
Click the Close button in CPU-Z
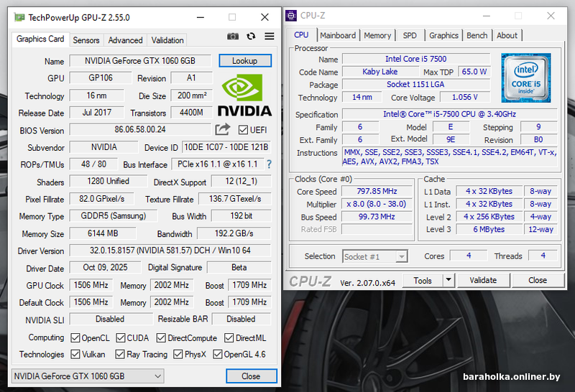[538, 280]
